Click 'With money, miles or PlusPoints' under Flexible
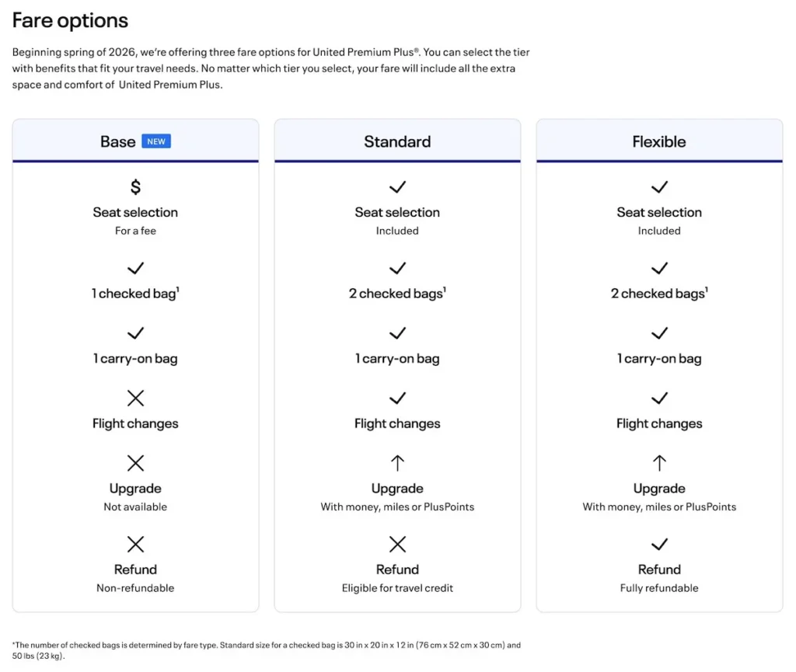 pos(659,507)
